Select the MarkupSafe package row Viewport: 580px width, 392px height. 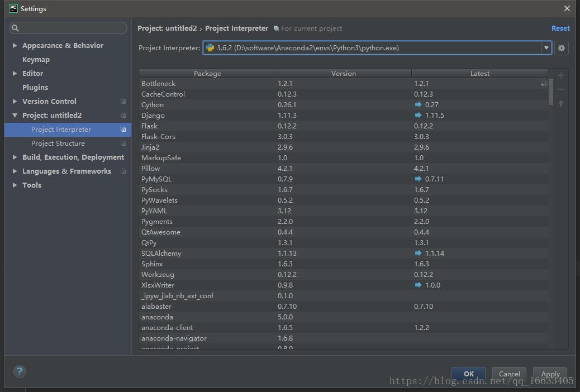click(344, 158)
